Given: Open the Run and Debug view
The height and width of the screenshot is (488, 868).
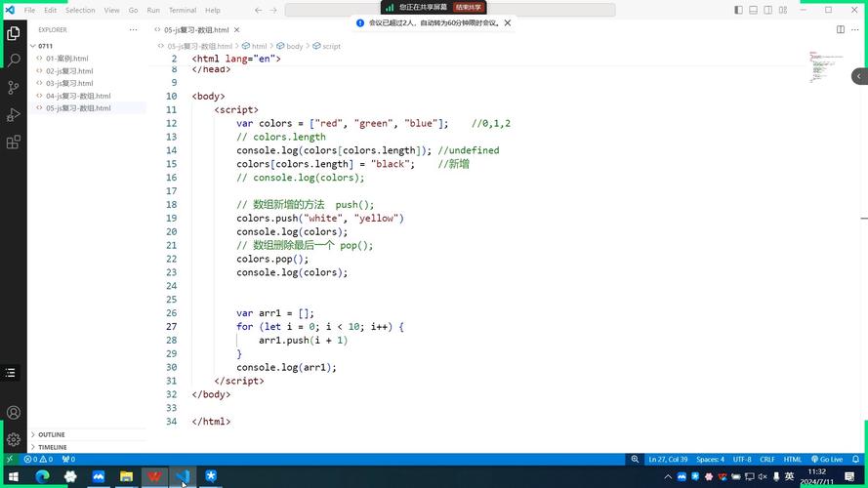Looking at the screenshot, I should coord(14,114).
